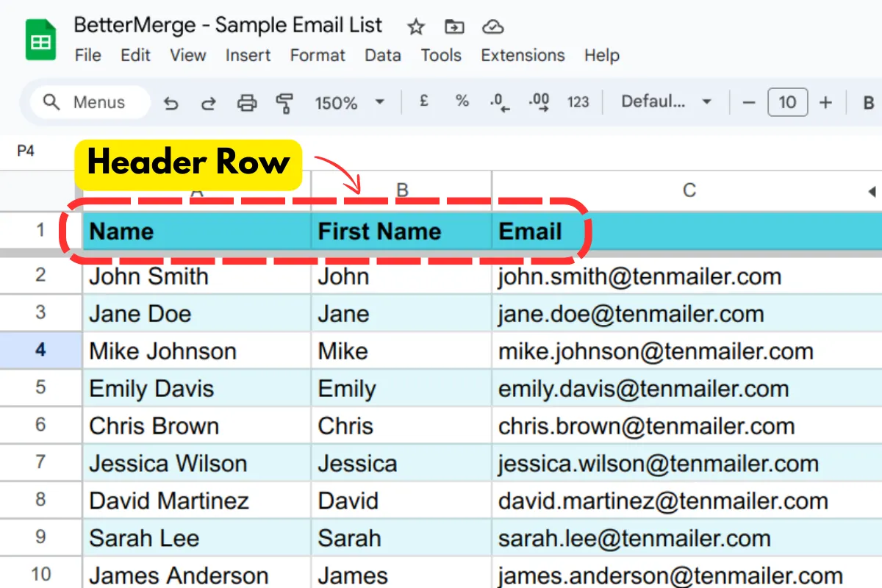This screenshot has width=882, height=588.
Task: Select cell mike.johnson@tenmailer.com
Action: coord(686,351)
